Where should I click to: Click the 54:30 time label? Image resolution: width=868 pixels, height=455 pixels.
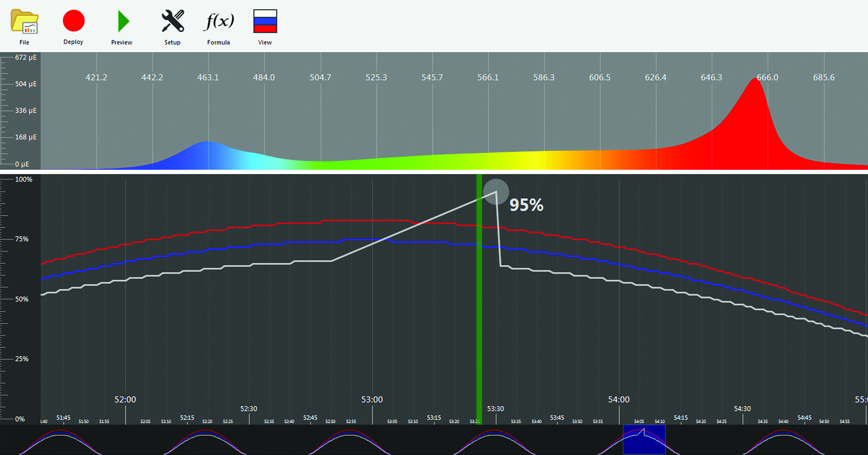click(x=742, y=409)
